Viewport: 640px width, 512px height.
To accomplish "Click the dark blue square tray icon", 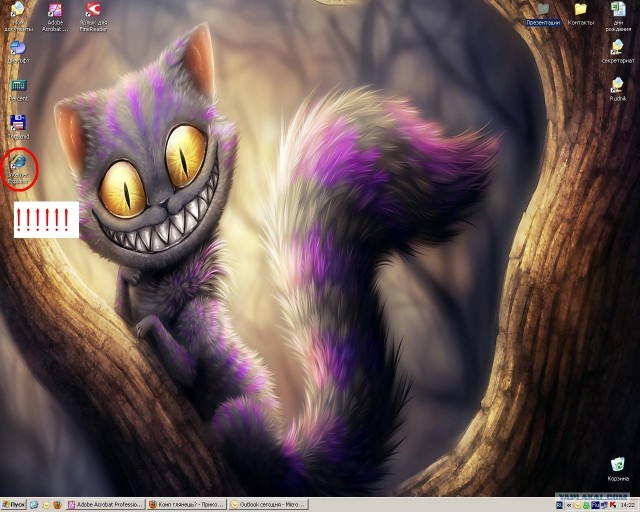I will (x=595, y=505).
